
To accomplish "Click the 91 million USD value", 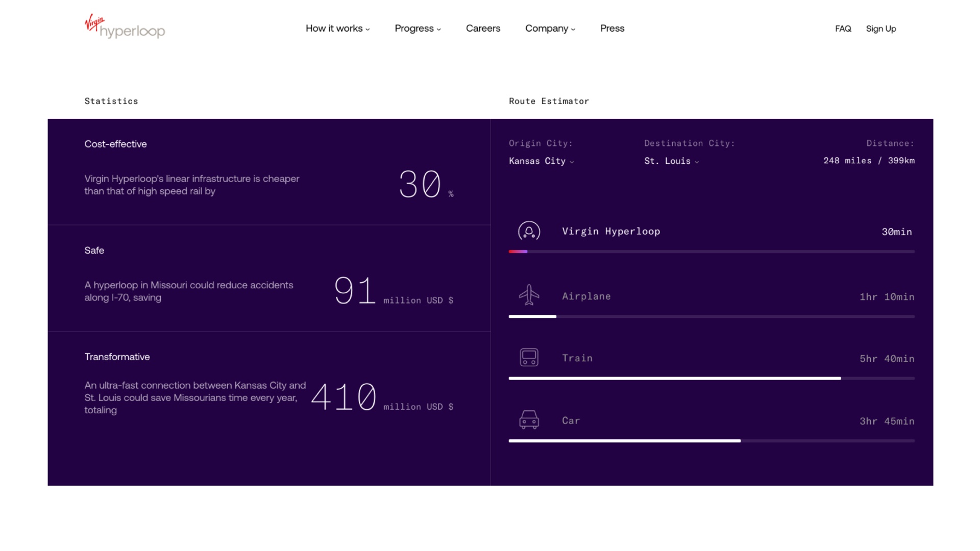I will point(394,291).
